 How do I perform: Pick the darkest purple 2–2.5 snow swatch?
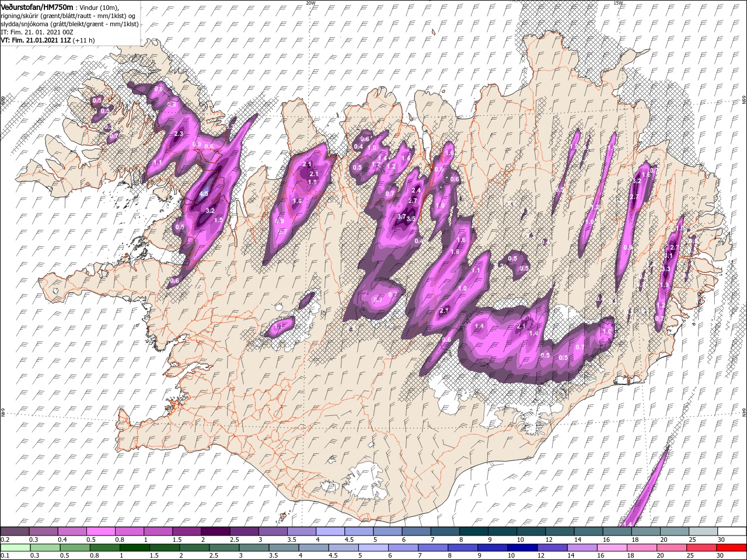pos(215,531)
